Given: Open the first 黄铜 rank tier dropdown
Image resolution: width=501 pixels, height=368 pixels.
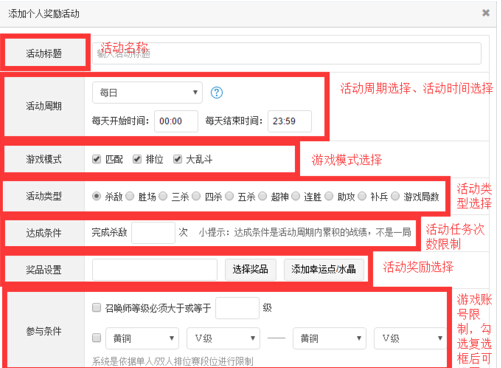Looking at the screenshot, I should tap(142, 338).
